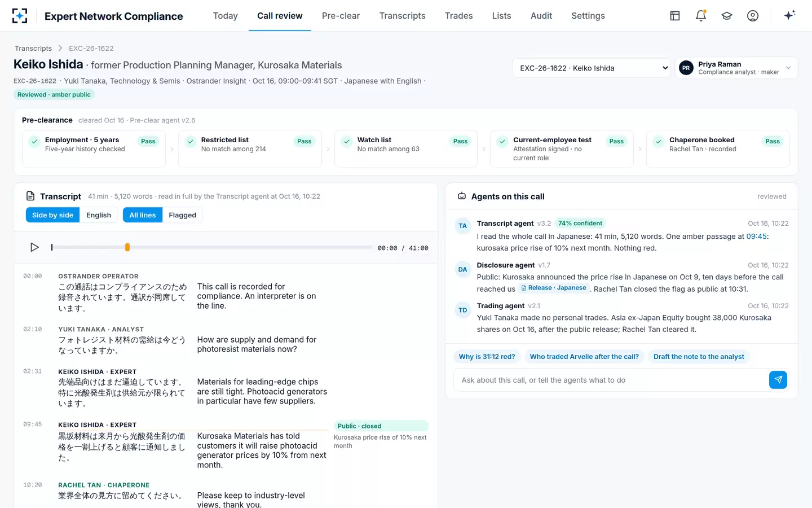
Task: Filter transcript to Flagged lines
Action: coord(183,215)
